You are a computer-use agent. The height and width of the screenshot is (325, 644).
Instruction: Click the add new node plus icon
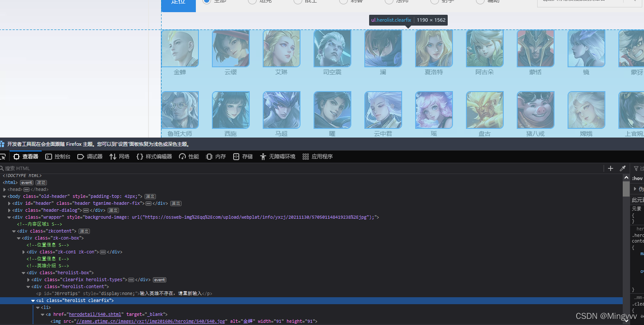[611, 168]
